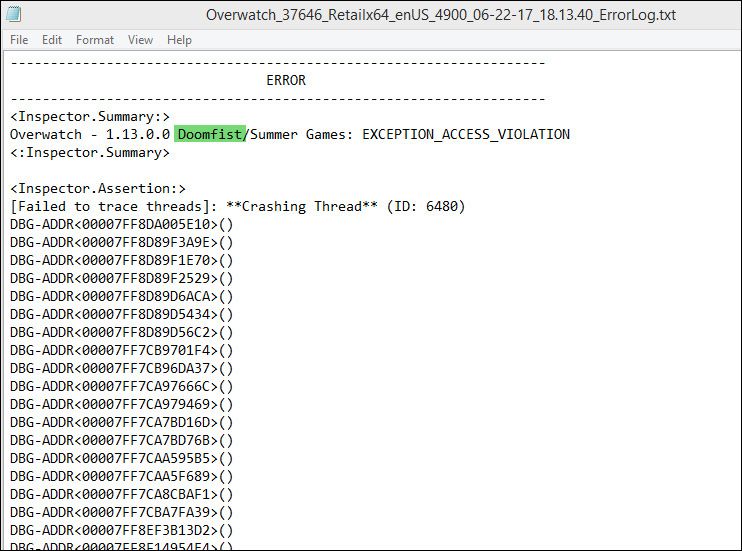Click line DBG-ADDR<00007FF7CA8CBAF1>()

[122, 494]
